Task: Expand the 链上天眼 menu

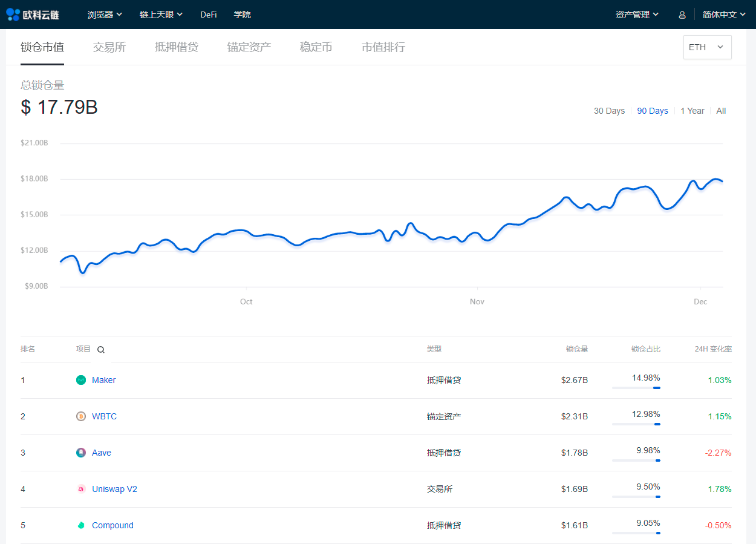Action: (161, 15)
